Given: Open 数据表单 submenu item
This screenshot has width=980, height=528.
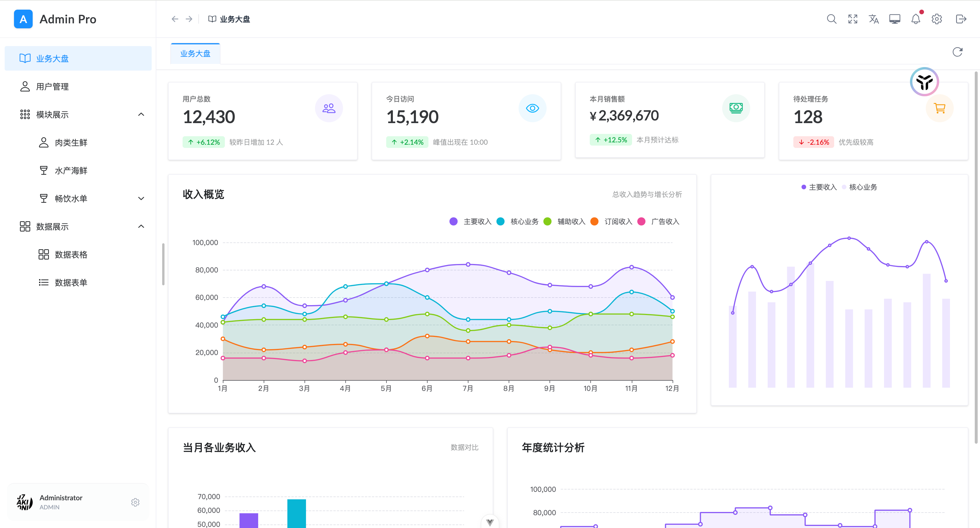Looking at the screenshot, I should click(x=78, y=283).
